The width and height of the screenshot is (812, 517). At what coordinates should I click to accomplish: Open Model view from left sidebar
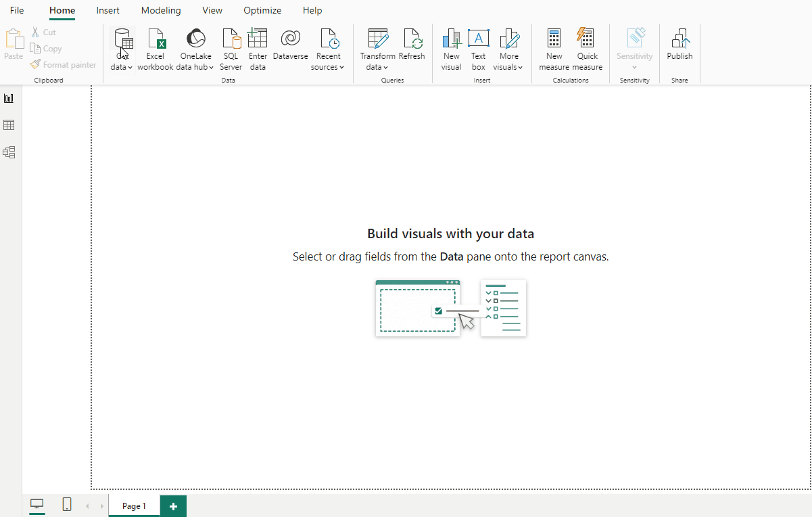click(x=9, y=152)
